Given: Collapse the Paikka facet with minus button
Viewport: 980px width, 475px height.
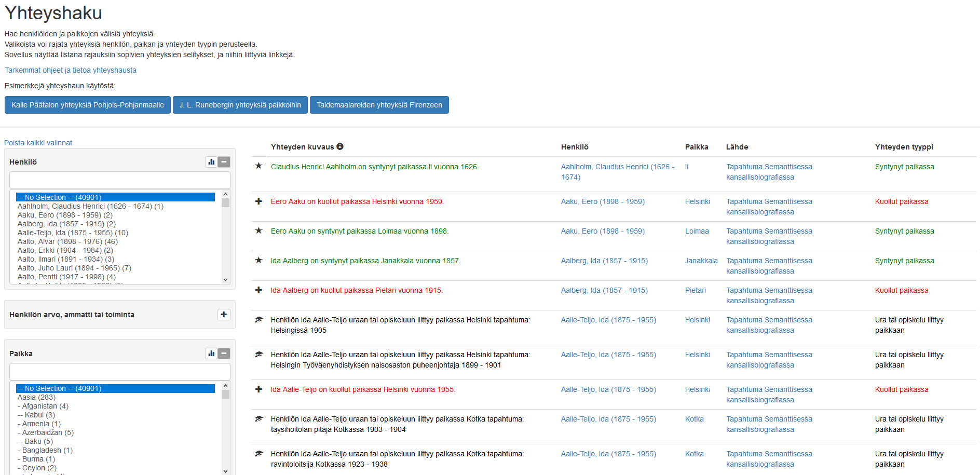Looking at the screenshot, I should 224,354.
